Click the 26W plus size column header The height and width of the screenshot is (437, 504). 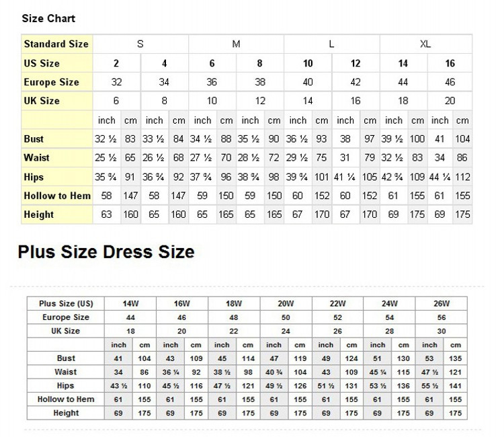[x=442, y=303]
